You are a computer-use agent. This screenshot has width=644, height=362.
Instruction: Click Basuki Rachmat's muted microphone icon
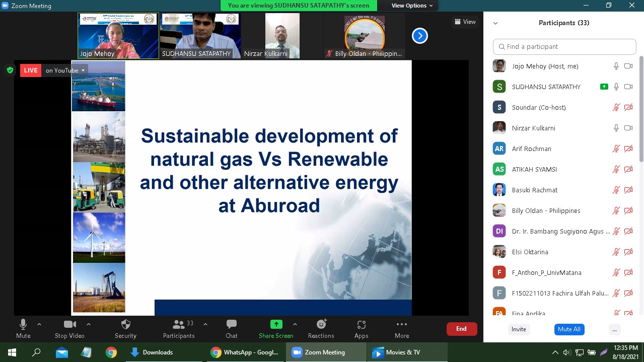pyautogui.click(x=616, y=190)
